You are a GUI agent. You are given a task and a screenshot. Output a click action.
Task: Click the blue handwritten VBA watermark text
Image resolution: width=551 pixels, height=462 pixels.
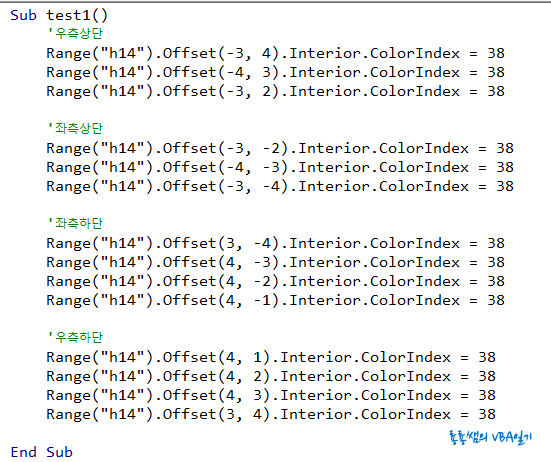pos(490,437)
